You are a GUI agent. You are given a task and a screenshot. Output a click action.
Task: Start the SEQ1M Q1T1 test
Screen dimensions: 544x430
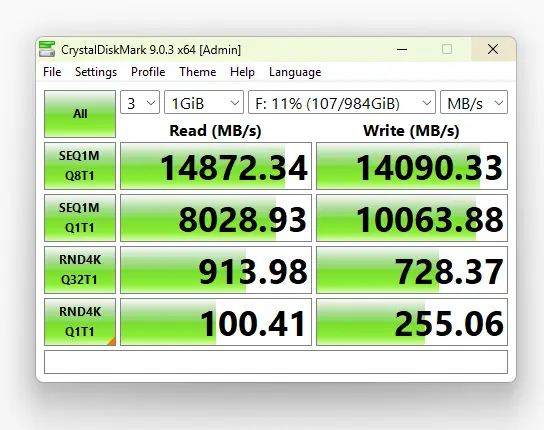[80, 218]
